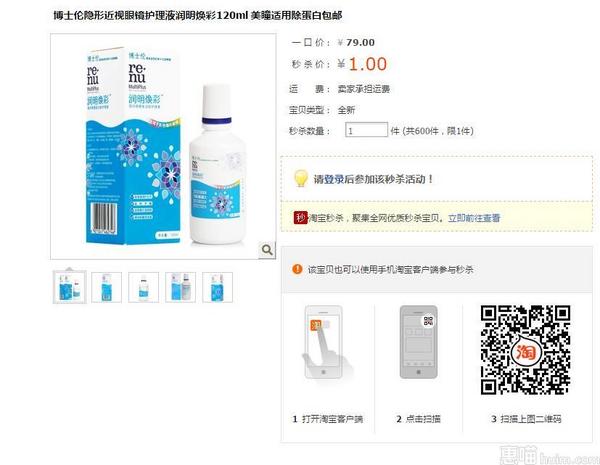Click the yellow lightbulb tip icon
The image size is (600, 465).
click(x=301, y=179)
